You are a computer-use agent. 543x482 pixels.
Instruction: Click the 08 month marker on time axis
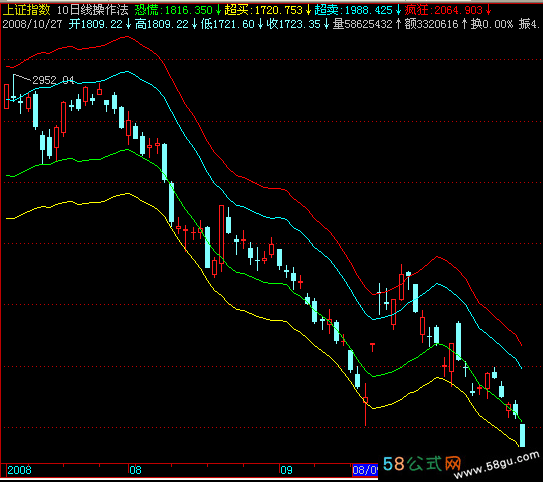(x=135, y=470)
